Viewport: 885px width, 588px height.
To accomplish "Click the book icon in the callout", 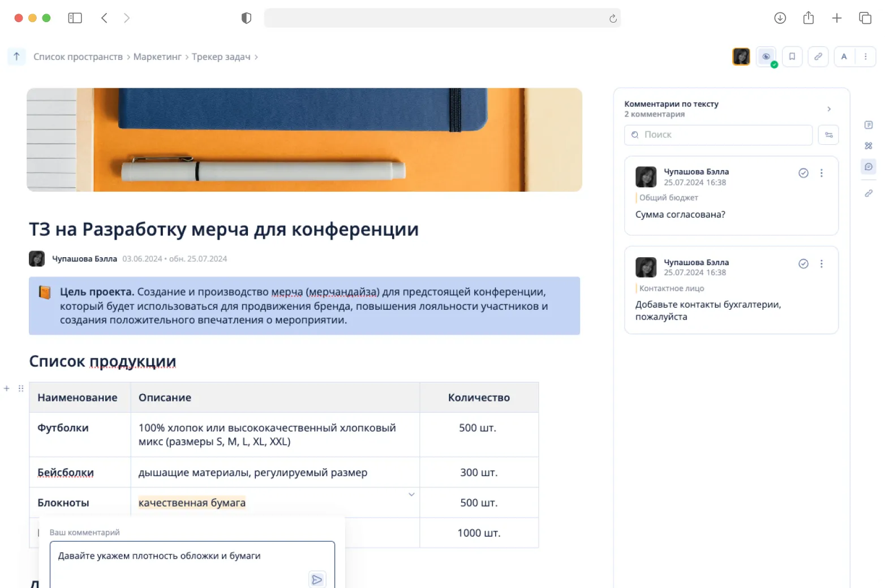I will point(45,292).
